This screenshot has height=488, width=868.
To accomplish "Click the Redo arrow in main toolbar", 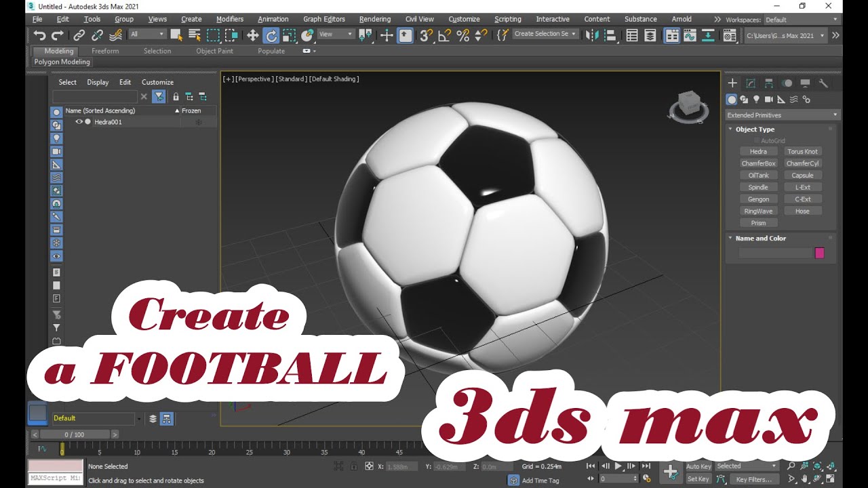I will point(58,35).
